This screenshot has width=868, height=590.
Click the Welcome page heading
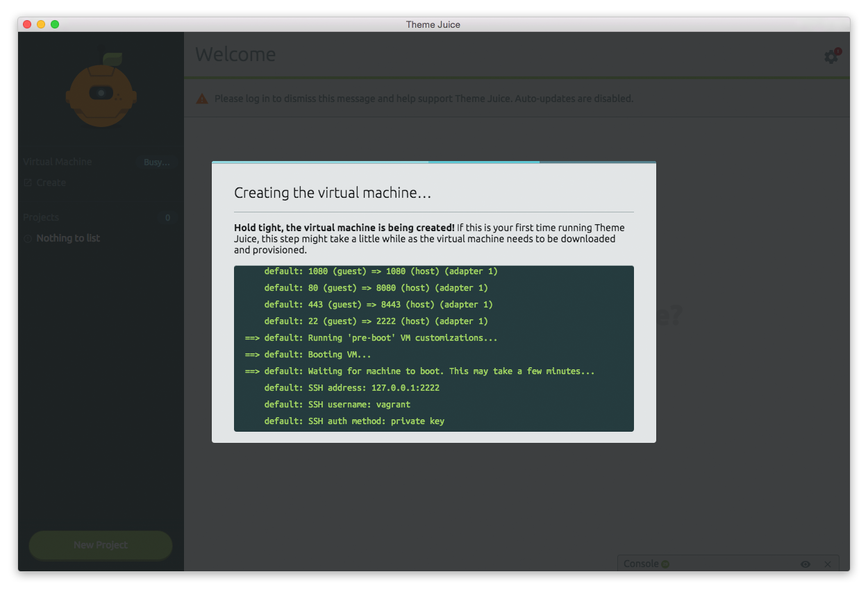pyautogui.click(x=235, y=54)
